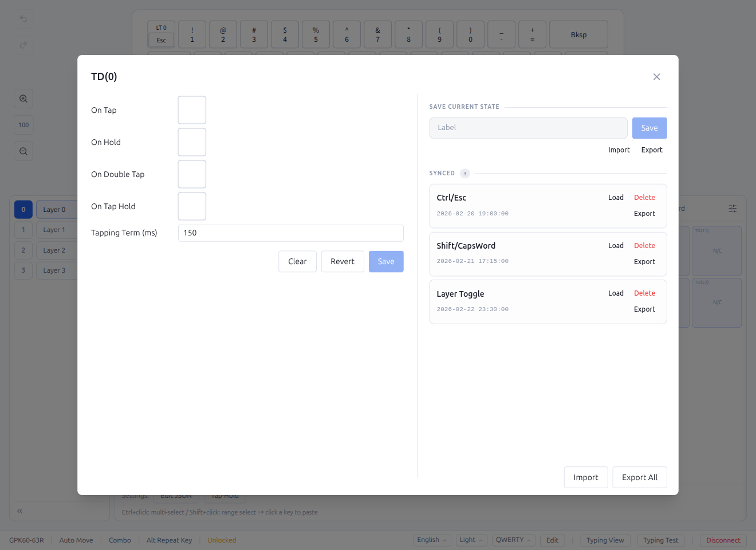Select the On Hold key slot
Viewport: 756px width, 550px height.
point(192,142)
